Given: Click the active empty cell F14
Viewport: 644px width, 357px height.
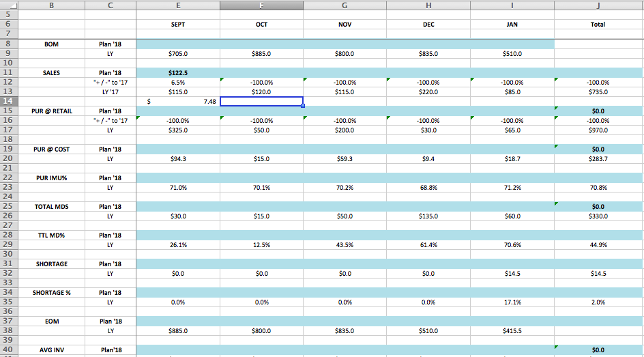Looking at the screenshot, I should pyautogui.click(x=262, y=101).
